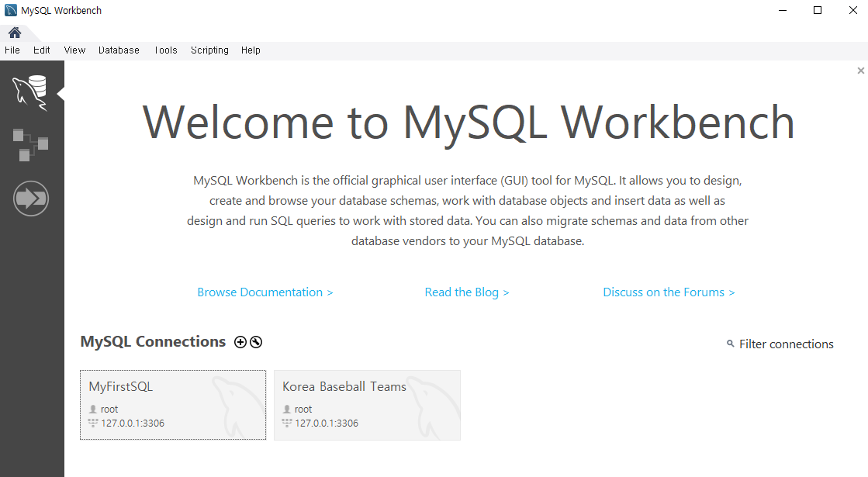Open the Scripting menu
The width and height of the screenshot is (868, 477).
[209, 50]
